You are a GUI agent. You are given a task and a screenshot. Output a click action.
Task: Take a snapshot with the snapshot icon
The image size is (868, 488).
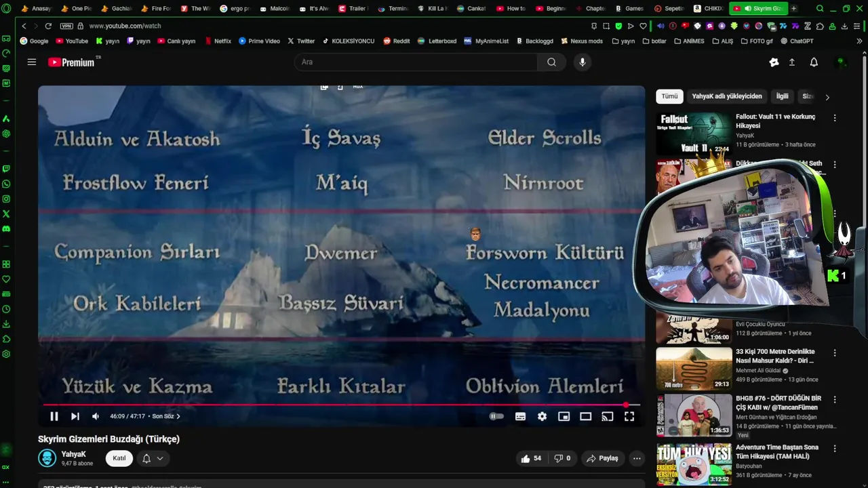606,26
